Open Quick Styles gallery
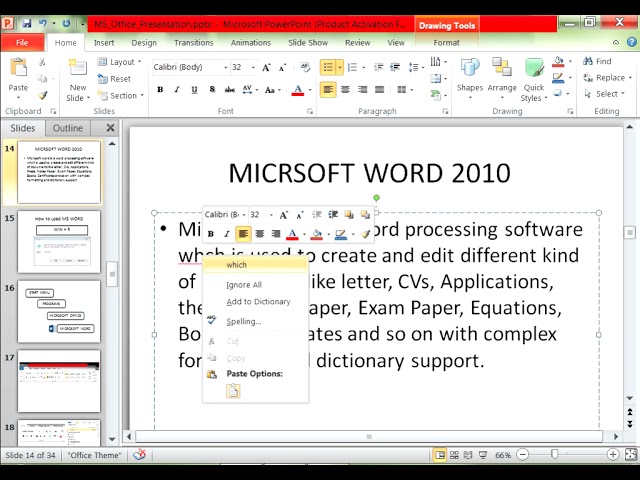The height and width of the screenshot is (480, 640). click(x=534, y=80)
